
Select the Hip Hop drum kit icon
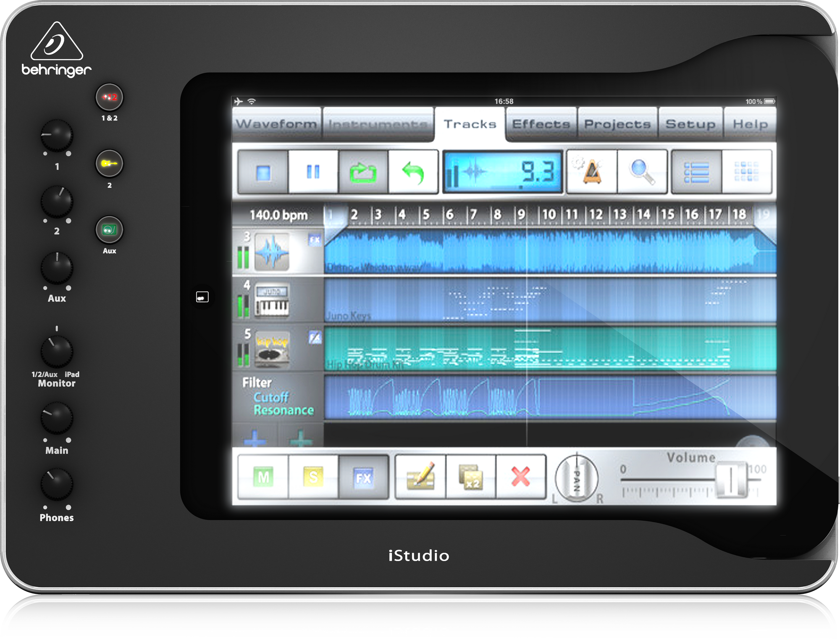[272, 349]
